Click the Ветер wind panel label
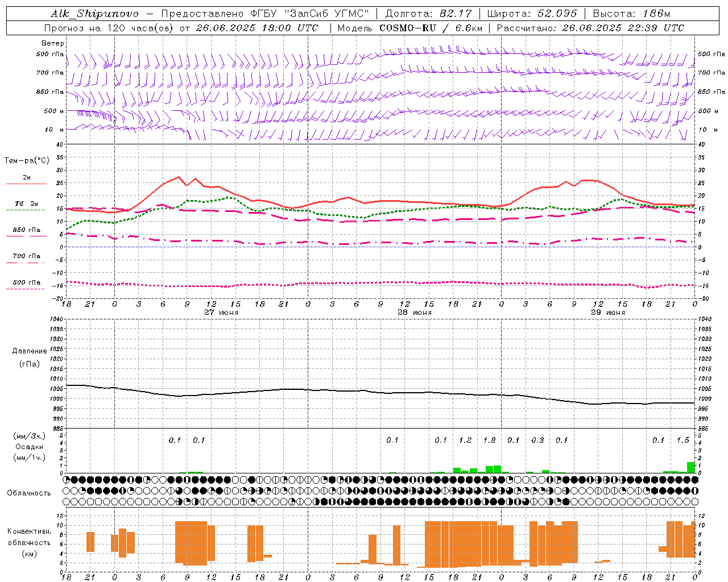728x582 pixels. (53, 43)
